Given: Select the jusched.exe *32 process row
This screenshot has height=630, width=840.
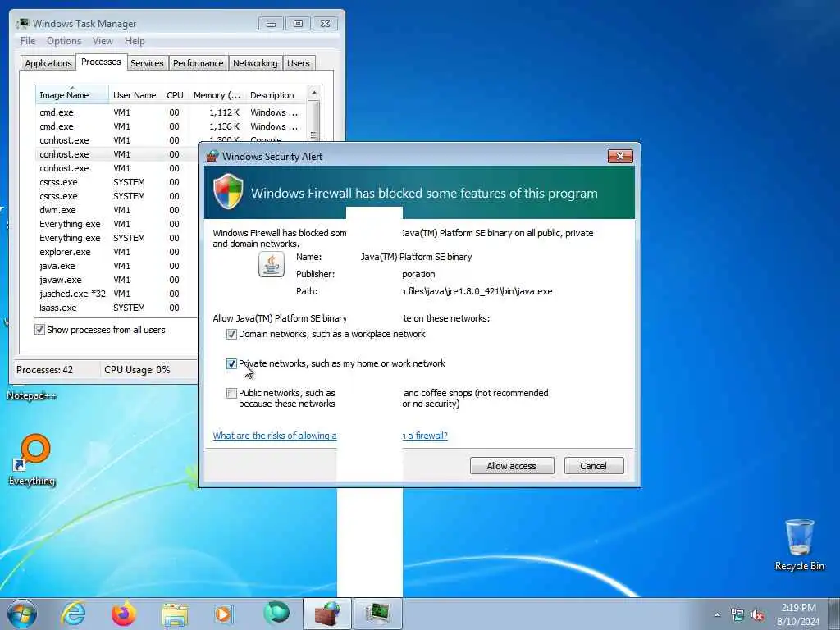Looking at the screenshot, I should point(116,294).
